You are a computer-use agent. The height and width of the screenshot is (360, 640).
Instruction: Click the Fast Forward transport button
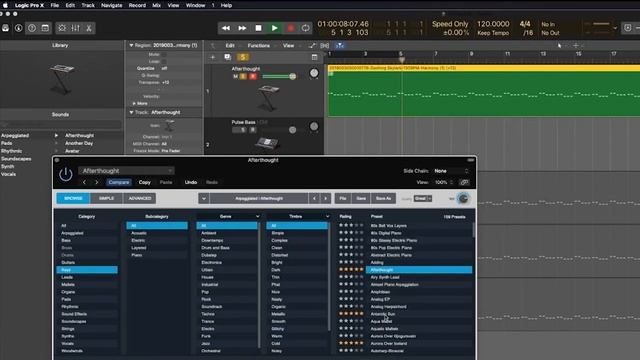tap(242, 28)
